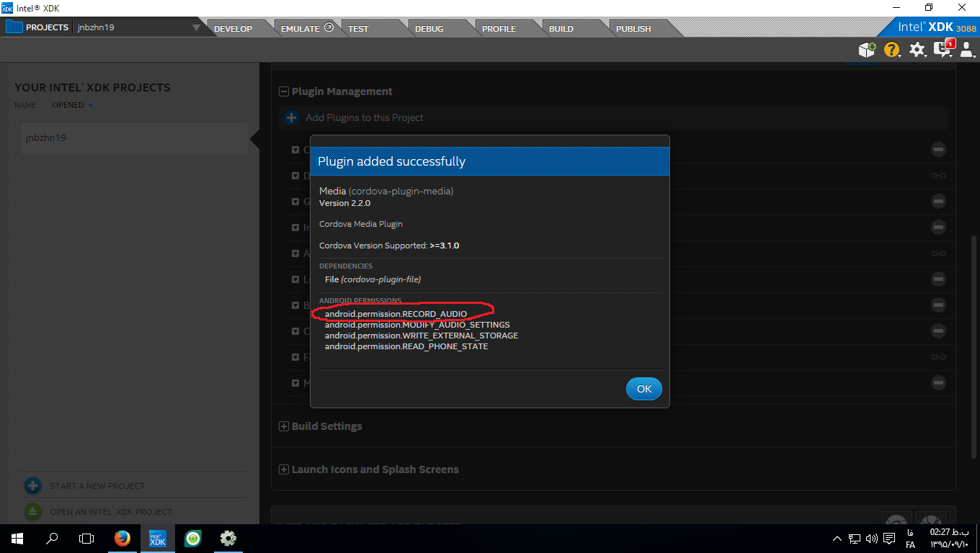
Task: Click the green app icon on the taskbar
Action: (193, 538)
